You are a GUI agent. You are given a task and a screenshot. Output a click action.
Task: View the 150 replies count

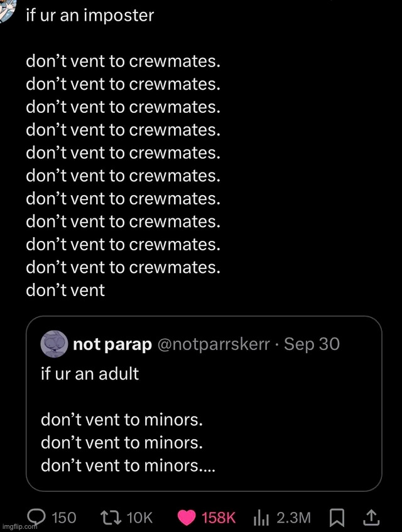point(63,517)
